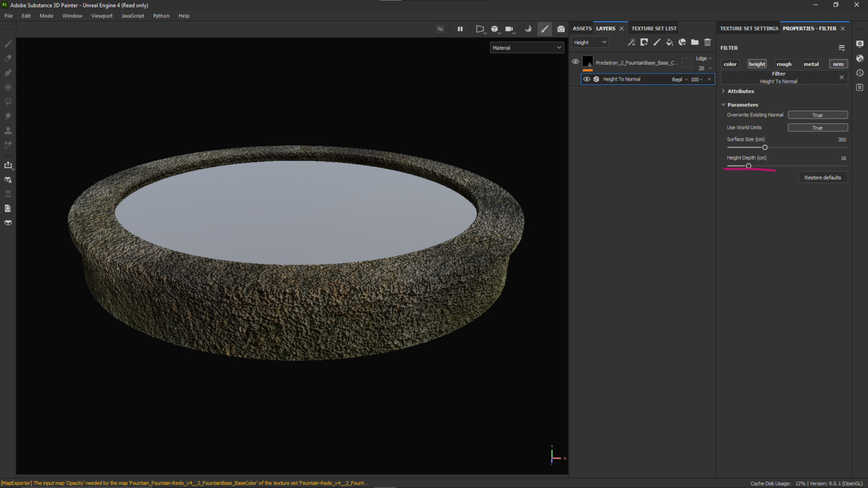This screenshot has width=868, height=488.
Task: Hide the Predatron_2_FountainBase layer
Action: pos(575,62)
